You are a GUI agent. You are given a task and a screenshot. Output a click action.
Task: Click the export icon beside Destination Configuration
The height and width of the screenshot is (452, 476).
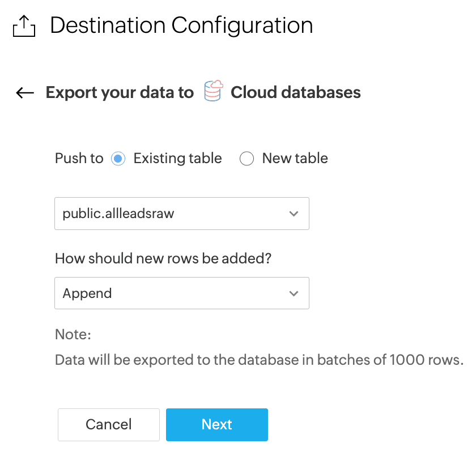pyautogui.click(x=24, y=26)
